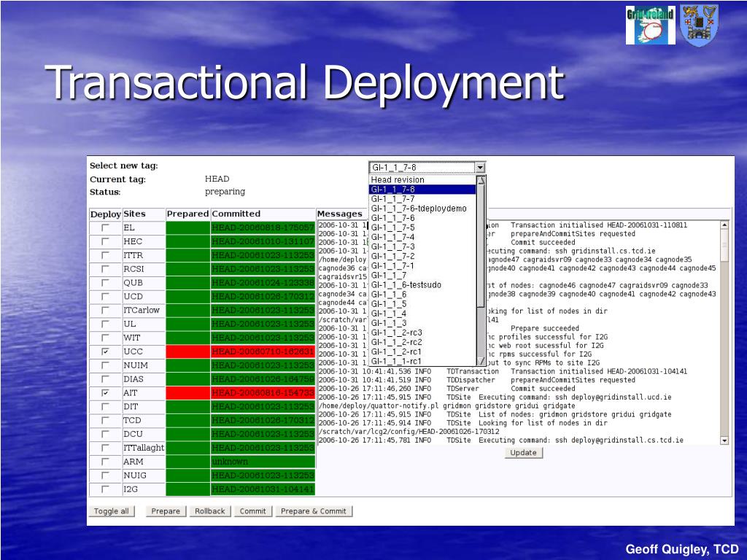The width and height of the screenshot is (747, 560).
Task: Click the messages scrollbar thumb
Action: pyautogui.click(x=724, y=245)
